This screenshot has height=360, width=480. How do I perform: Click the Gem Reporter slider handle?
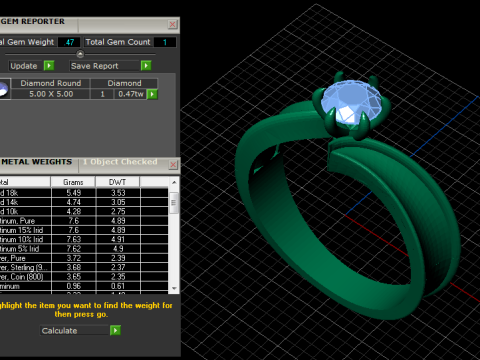pyautogui.click(x=80, y=54)
